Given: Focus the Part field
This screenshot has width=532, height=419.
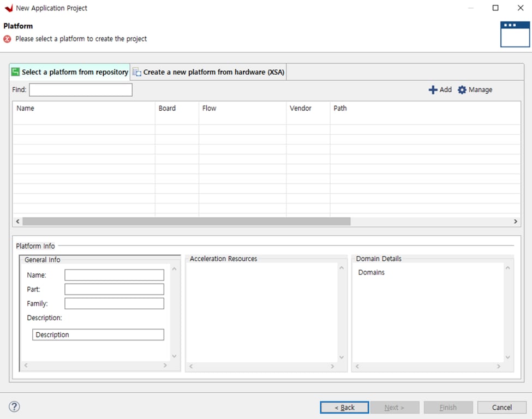Looking at the screenshot, I should (115, 289).
